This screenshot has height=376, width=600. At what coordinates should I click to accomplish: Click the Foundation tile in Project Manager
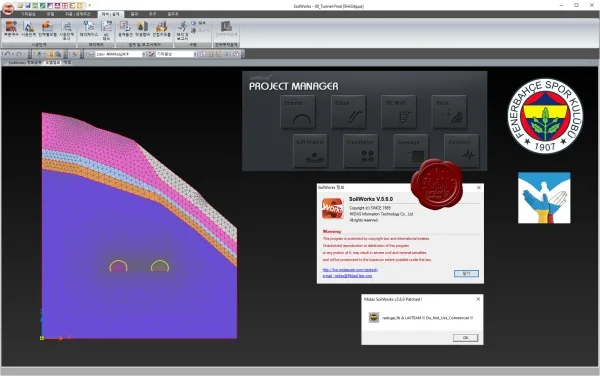click(360, 151)
